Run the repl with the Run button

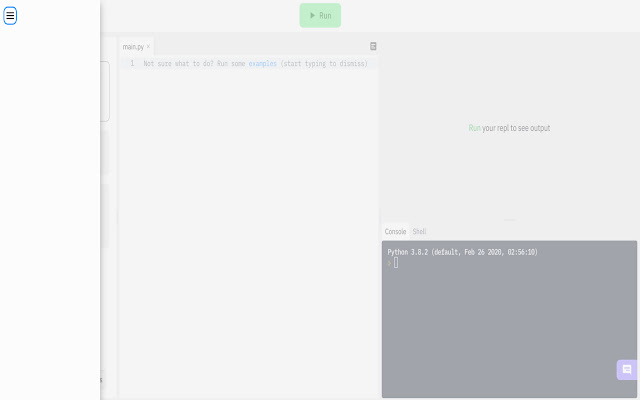click(320, 16)
